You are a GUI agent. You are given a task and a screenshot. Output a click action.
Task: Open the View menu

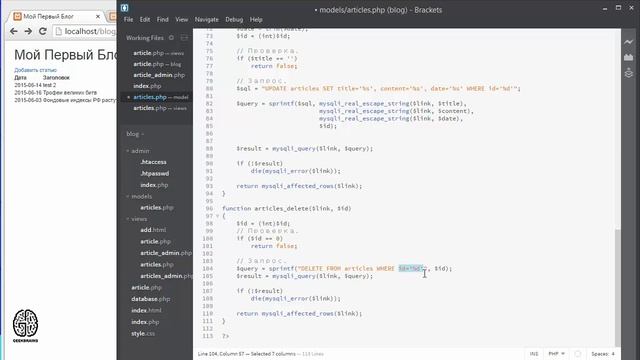[182, 19]
